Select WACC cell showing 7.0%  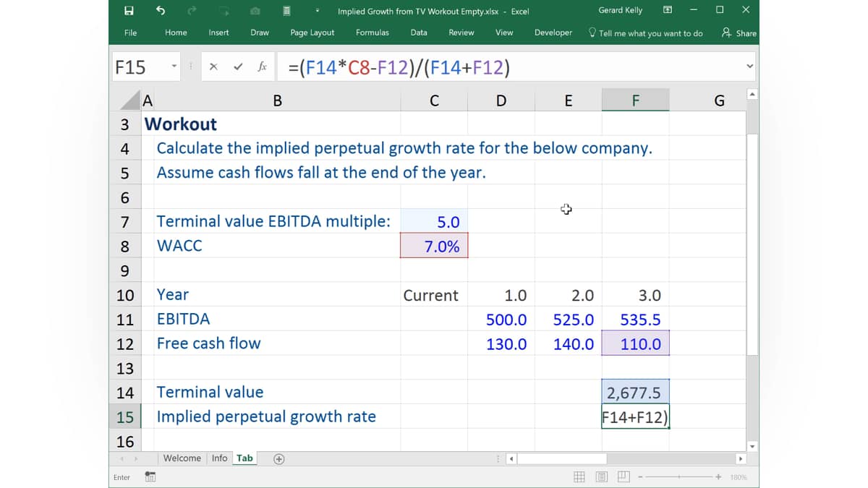[434, 246]
